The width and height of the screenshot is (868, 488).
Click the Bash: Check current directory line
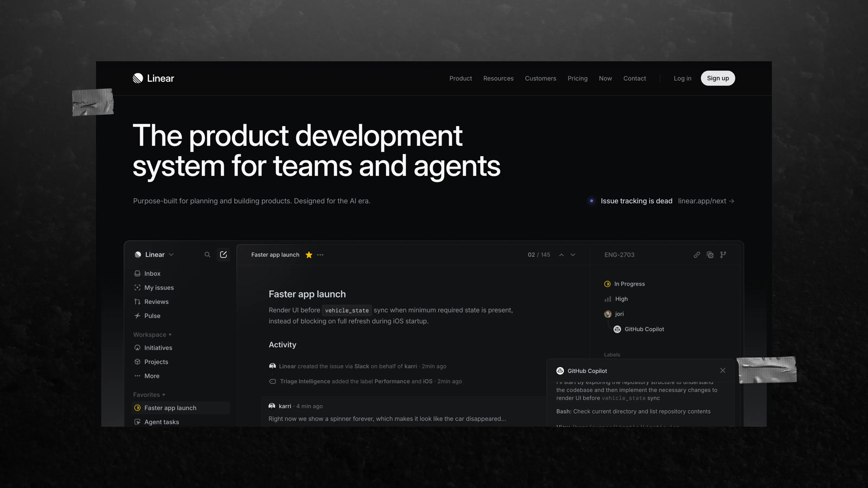[633, 411]
